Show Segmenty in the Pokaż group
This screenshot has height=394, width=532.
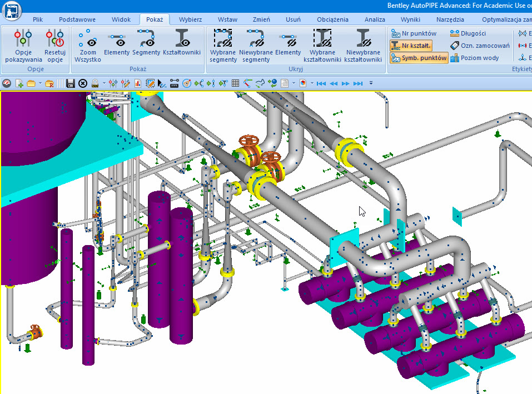coord(146,43)
